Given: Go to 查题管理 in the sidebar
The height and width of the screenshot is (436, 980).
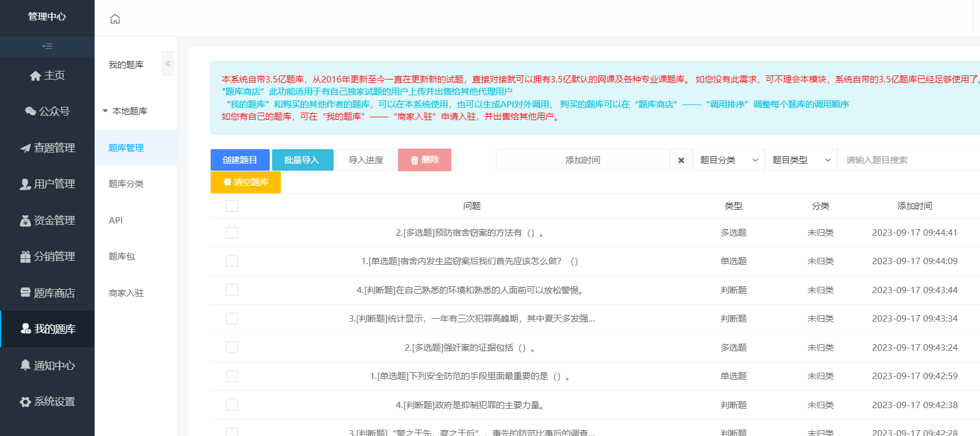Looking at the screenshot, I should pos(48,147).
